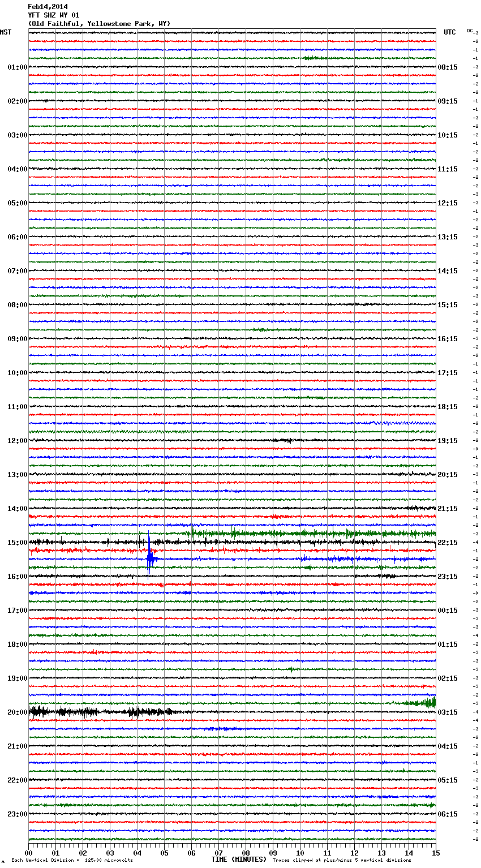The height and width of the screenshot is (868, 481).
Task: Click the date text "Feb14,2014"
Action: point(48,7)
